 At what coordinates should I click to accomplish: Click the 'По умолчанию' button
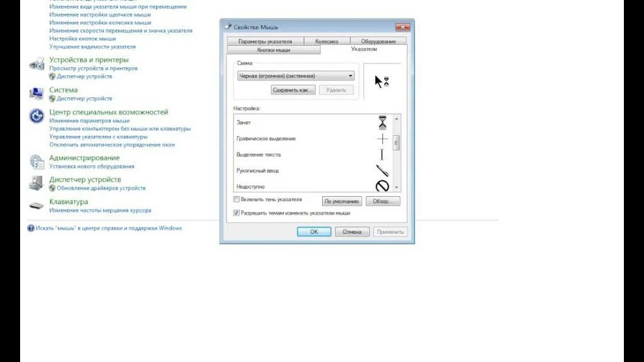[x=341, y=201]
